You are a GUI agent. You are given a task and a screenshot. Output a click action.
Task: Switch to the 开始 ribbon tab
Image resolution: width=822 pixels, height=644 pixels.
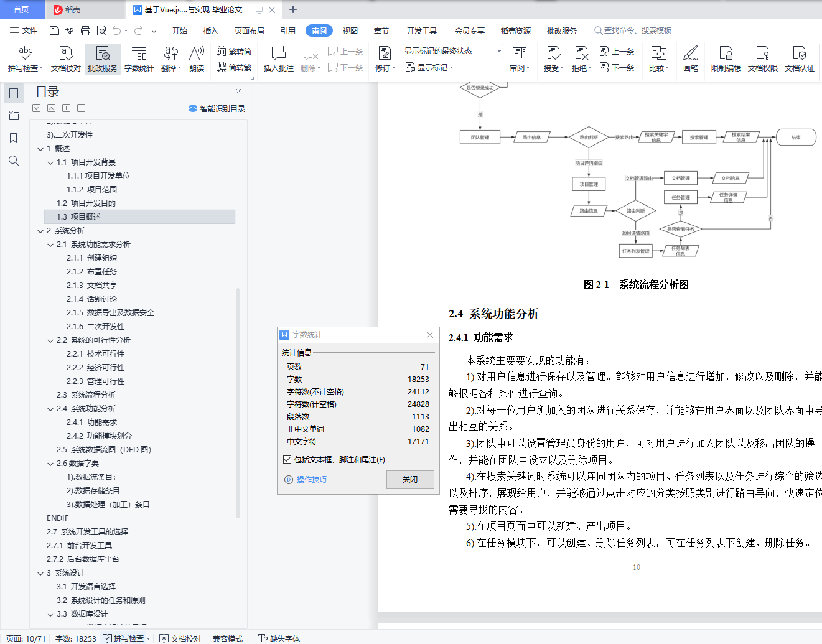pyautogui.click(x=180, y=30)
